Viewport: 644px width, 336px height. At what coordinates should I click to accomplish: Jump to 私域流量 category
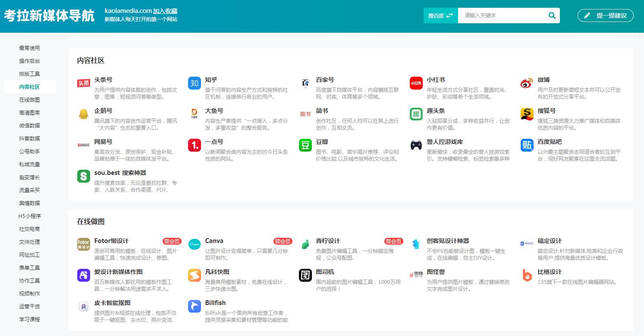tap(29, 164)
